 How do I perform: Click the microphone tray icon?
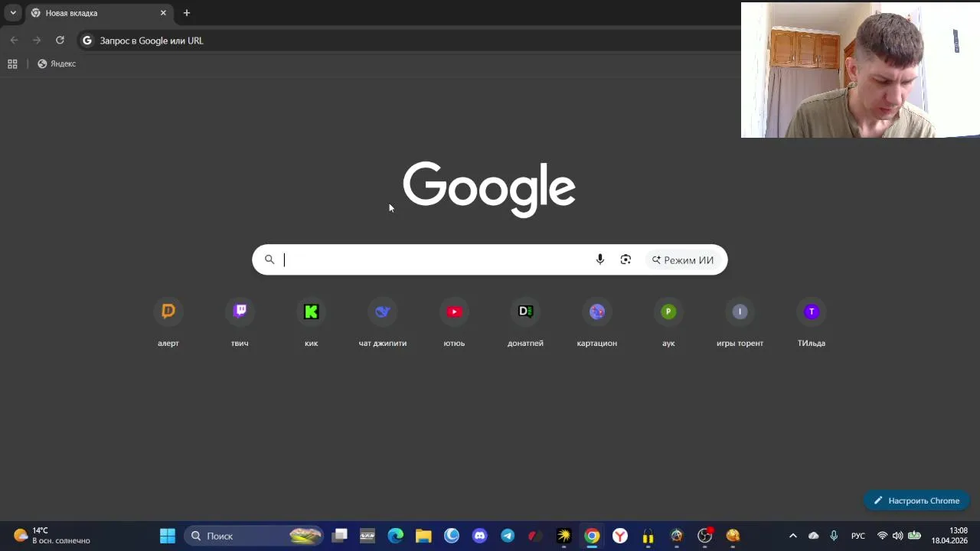(834, 536)
